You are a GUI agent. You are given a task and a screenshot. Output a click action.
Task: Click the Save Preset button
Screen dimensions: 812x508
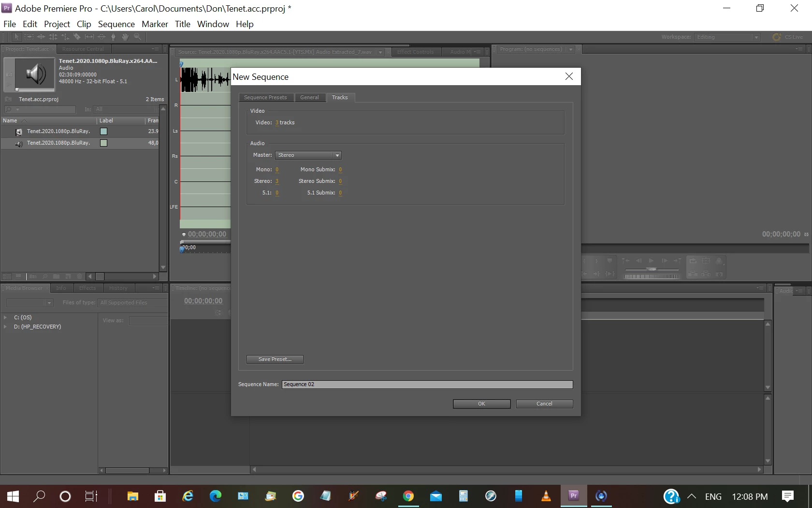[x=275, y=359]
